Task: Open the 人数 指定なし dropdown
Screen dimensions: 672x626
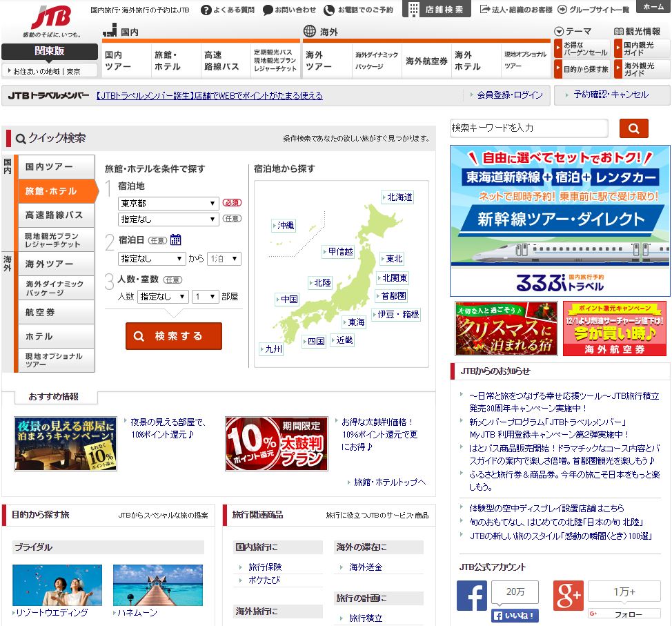Action: pyautogui.click(x=163, y=296)
